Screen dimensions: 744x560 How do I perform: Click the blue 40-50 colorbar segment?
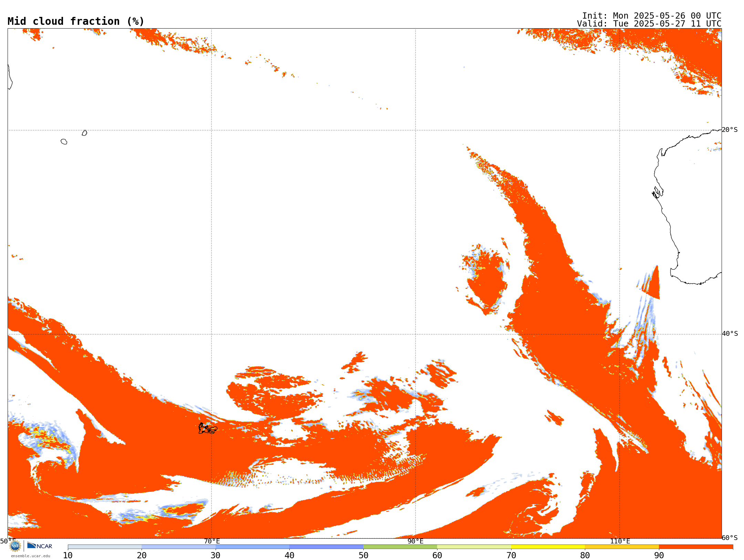[x=327, y=547]
